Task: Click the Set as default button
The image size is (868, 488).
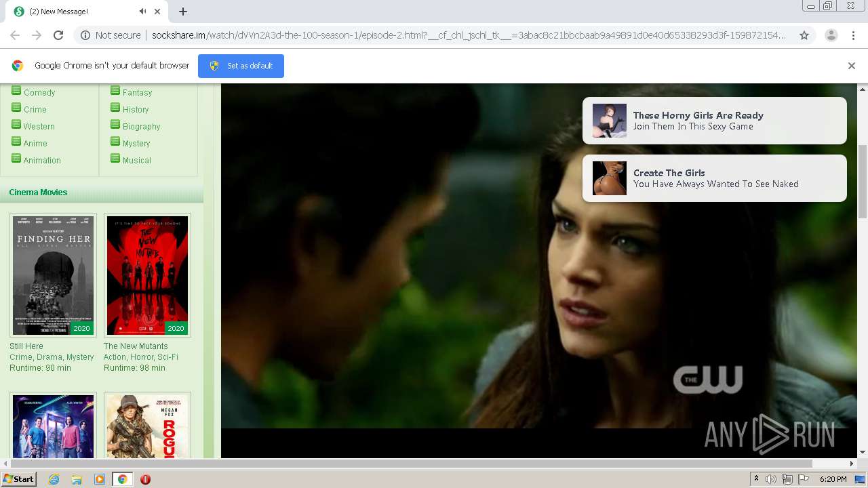Action: [x=241, y=66]
